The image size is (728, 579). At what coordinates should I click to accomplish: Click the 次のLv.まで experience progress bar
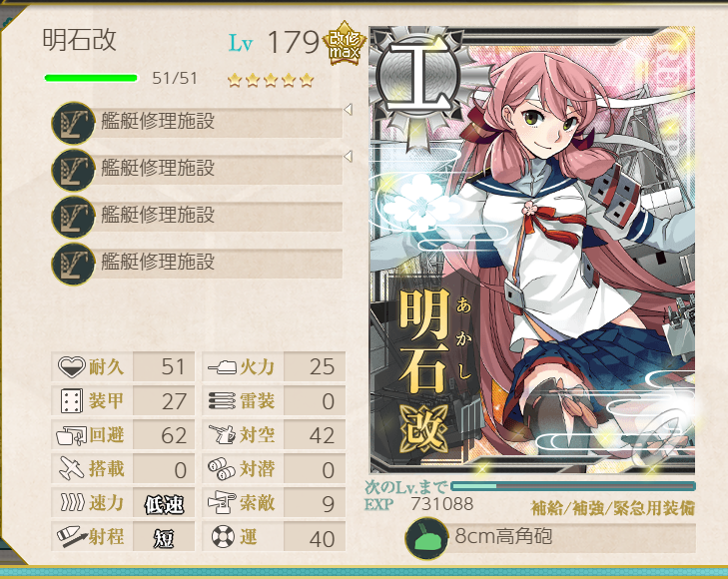pos(573,486)
